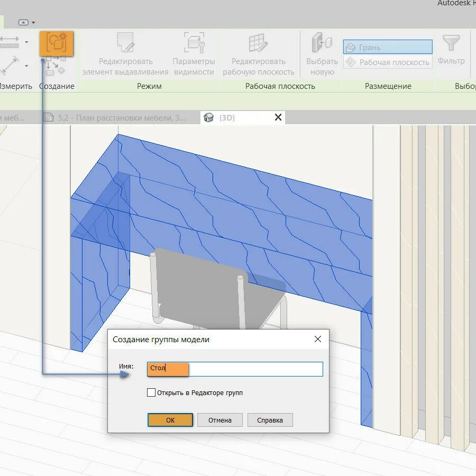This screenshot has height=476, width=476.
Task: Select the diagonal Measure tool icon
Action: tap(10, 66)
